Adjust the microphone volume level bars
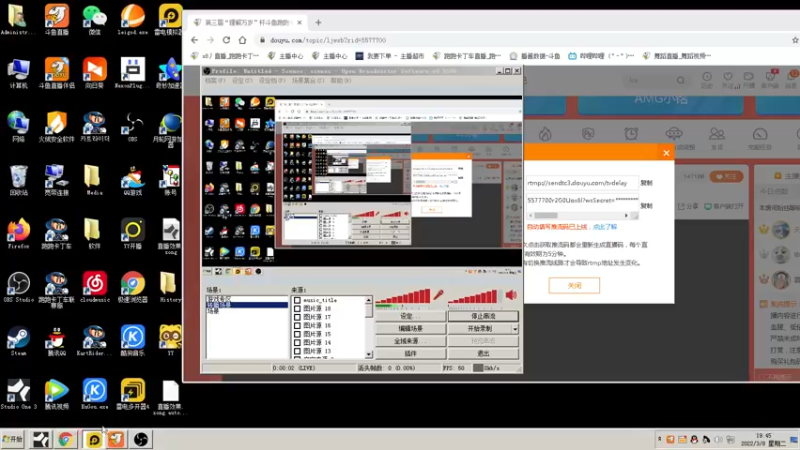Screen dimensions: 800x450 tap(403, 296)
